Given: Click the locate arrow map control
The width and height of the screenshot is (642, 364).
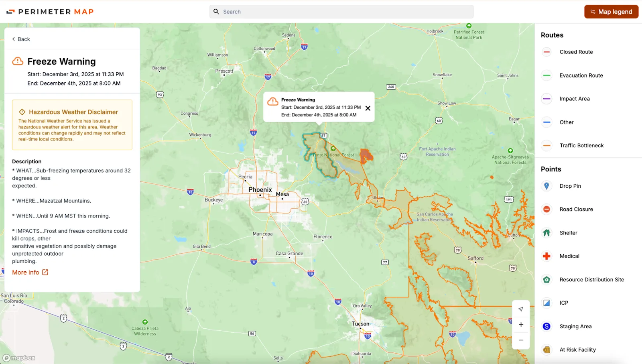Looking at the screenshot, I should pos(521,309).
